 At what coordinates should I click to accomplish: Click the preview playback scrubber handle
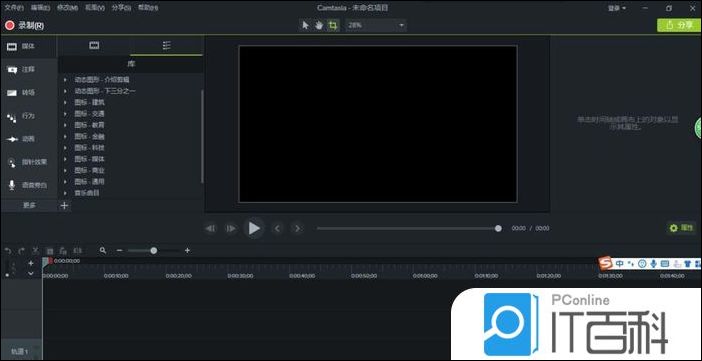pos(498,228)
